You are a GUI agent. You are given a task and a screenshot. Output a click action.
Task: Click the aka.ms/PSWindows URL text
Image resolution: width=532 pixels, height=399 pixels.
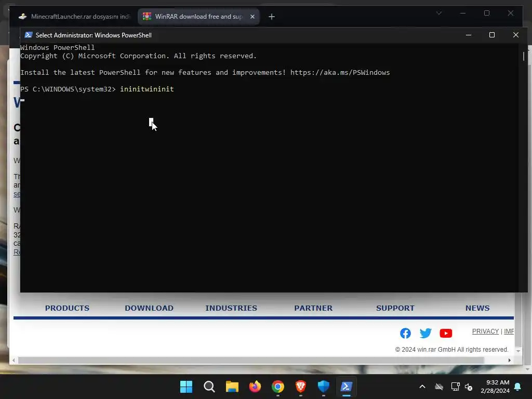click(x=340, y=72)
